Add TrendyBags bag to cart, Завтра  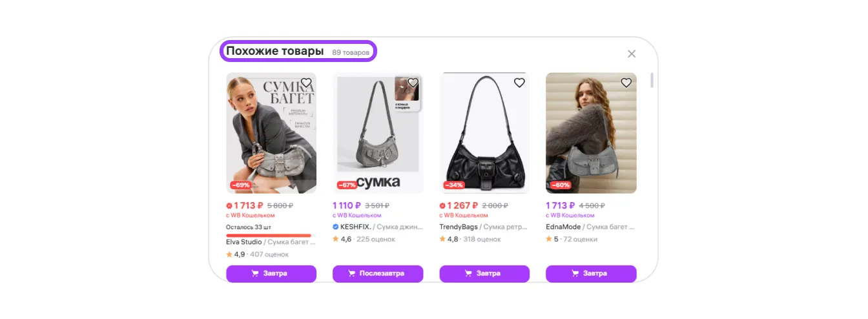click(x=484, y=273)
